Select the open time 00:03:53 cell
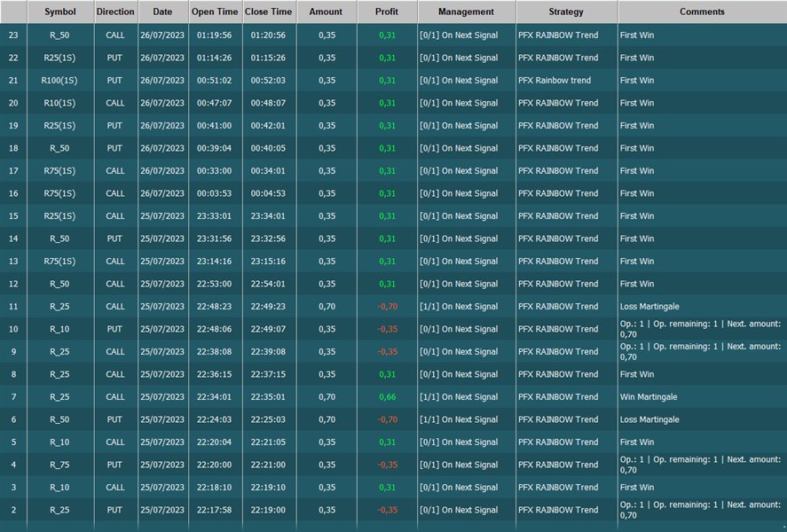The width and height of the screenshot is (787, 532). pos(215,193)
